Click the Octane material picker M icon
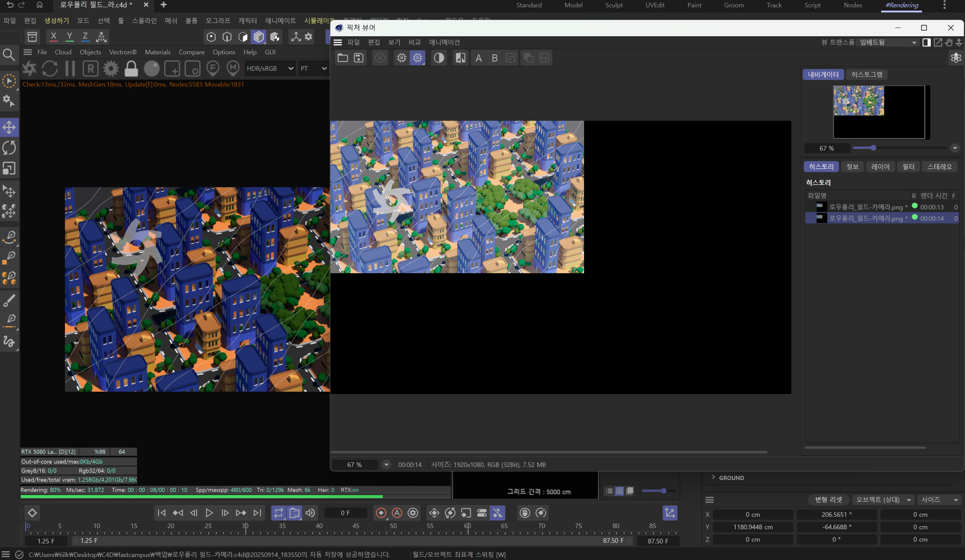This screenshot has height=560, width=965. (x=233, y=69)
